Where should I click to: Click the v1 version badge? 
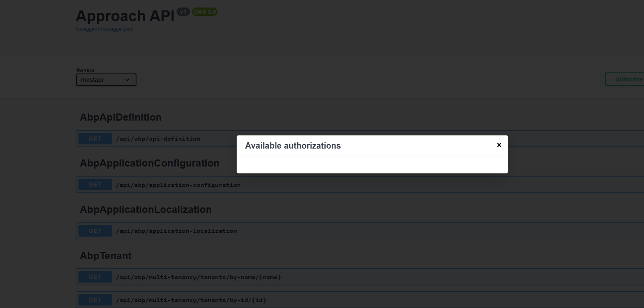point(183,12)
